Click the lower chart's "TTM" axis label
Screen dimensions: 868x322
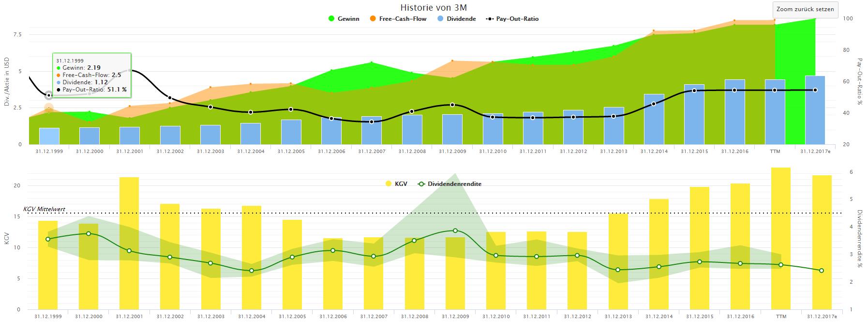781,317
